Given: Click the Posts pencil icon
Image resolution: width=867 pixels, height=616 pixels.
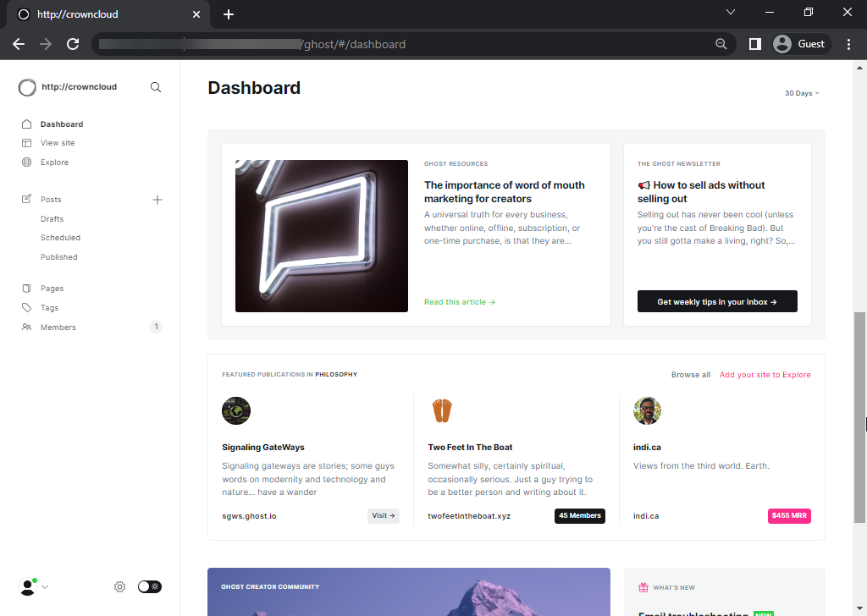Looking at the screenshot, I should 26,199.
